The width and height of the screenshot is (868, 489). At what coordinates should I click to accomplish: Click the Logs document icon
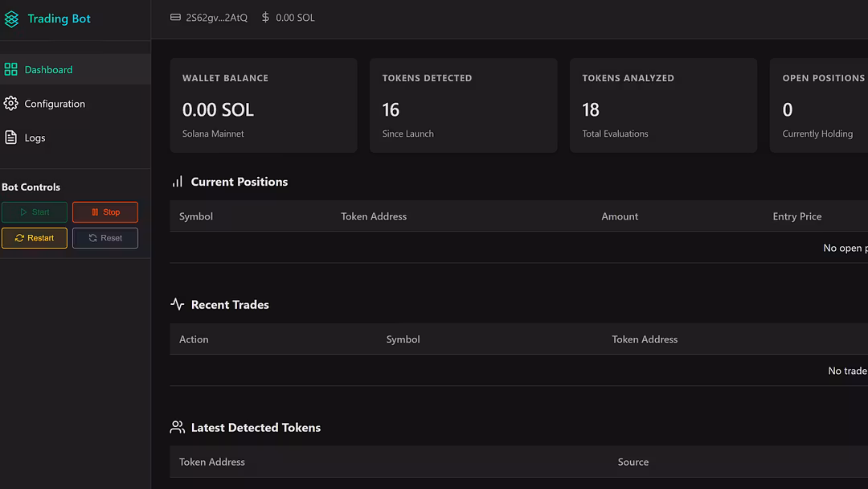[10, 138]
